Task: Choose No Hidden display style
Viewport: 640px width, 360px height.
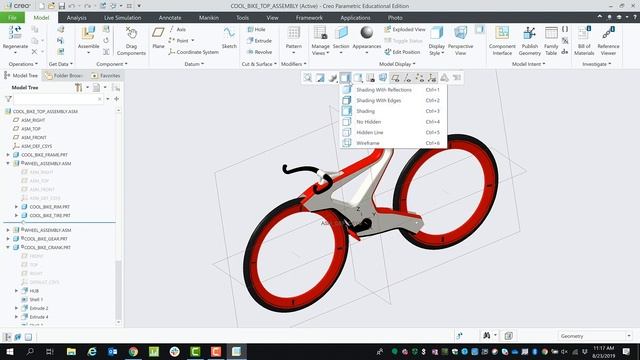Action: point(393,122)
